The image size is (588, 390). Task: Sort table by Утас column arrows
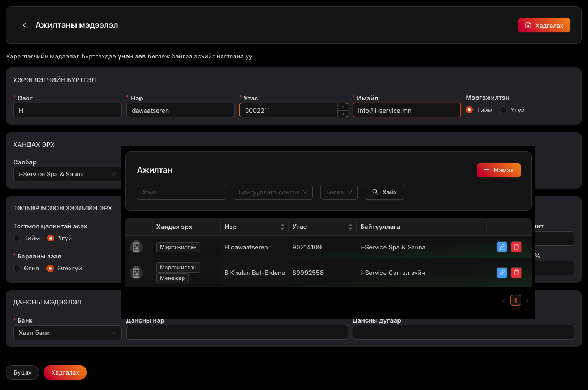coord(350,227)
